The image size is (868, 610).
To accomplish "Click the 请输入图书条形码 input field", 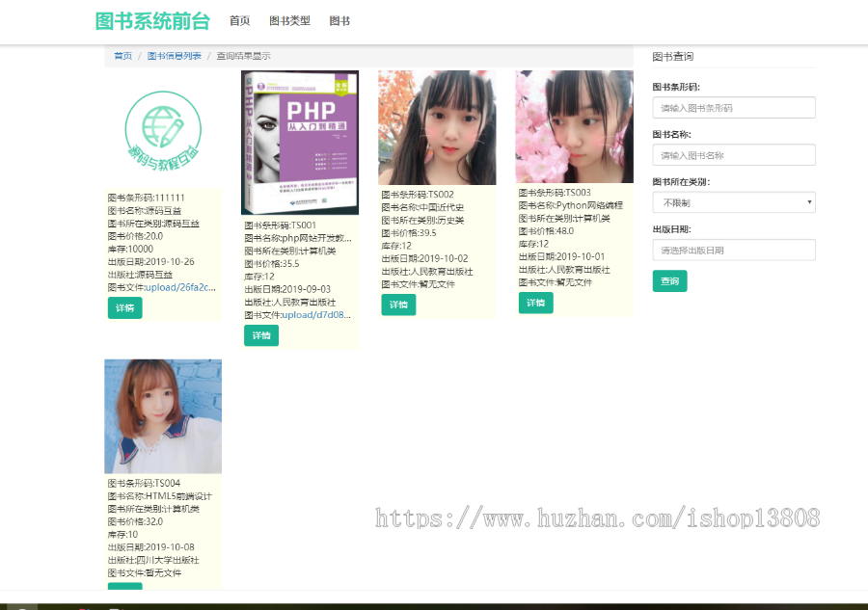I will [x=734, y=107].
